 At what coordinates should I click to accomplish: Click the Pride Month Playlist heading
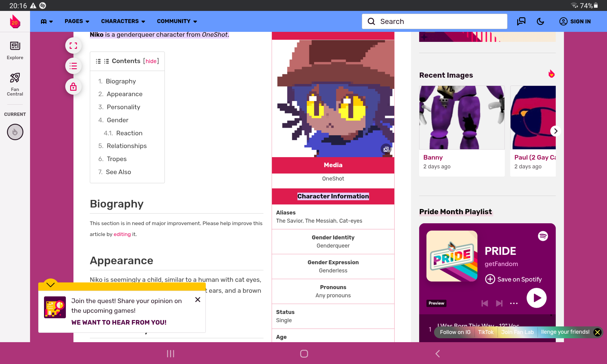coord(455,212)
